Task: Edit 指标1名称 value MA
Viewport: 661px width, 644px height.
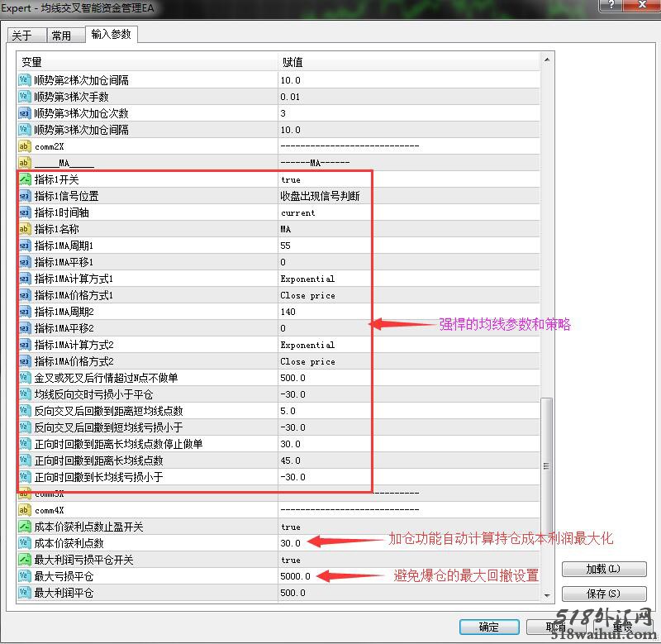Action: pos(285,229)
